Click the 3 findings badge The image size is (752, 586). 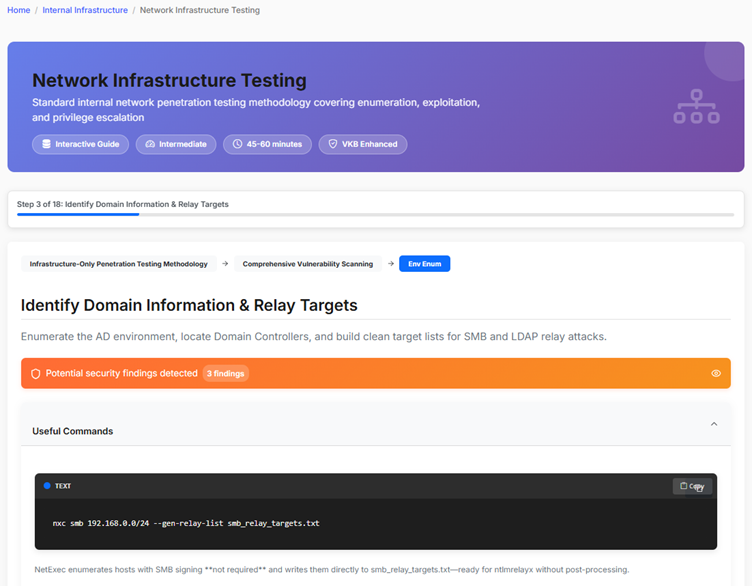226,373
